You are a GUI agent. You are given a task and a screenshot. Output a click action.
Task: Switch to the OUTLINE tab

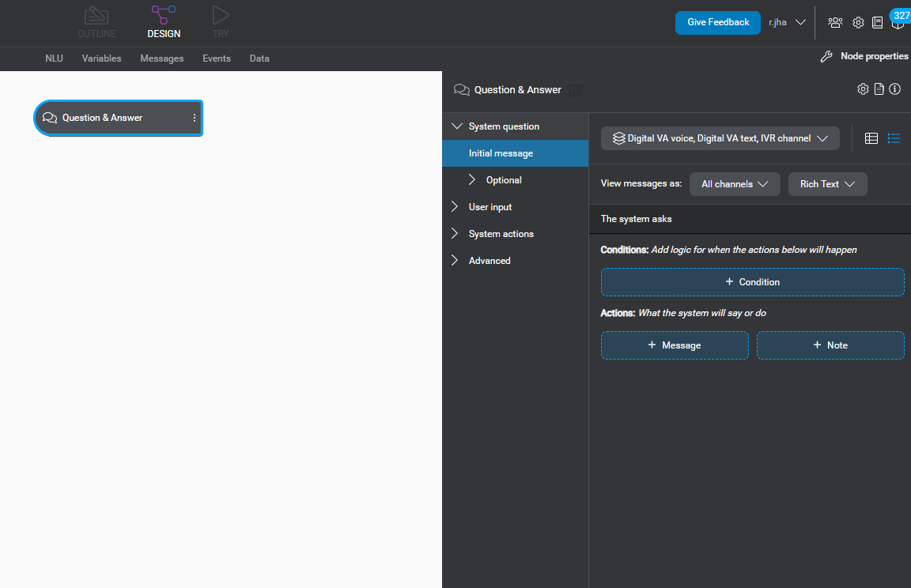click(96, 22)
